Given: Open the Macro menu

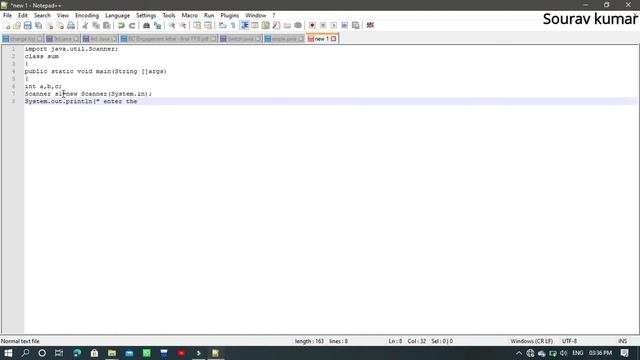Looking at the screenshot, I should 189,16.
